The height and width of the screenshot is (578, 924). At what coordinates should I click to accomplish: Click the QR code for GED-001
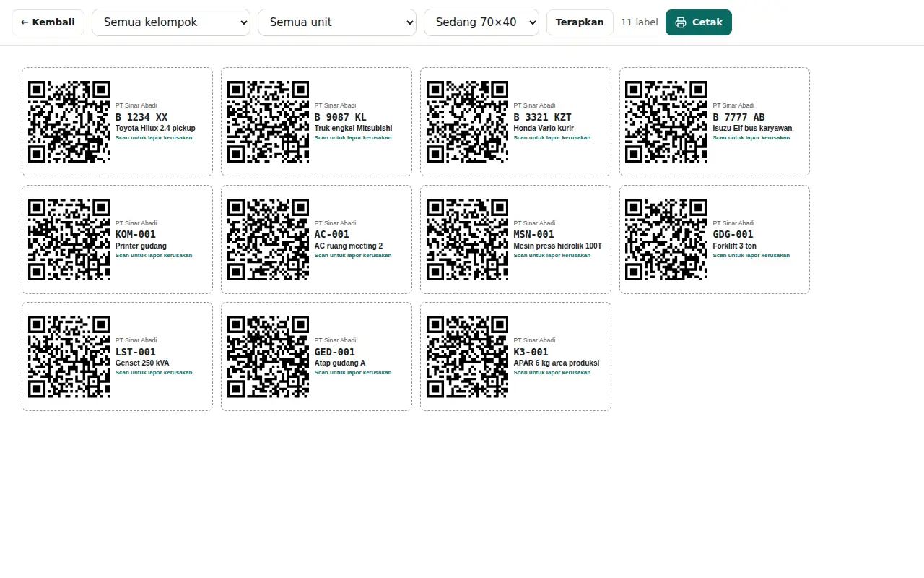[268, 357]
